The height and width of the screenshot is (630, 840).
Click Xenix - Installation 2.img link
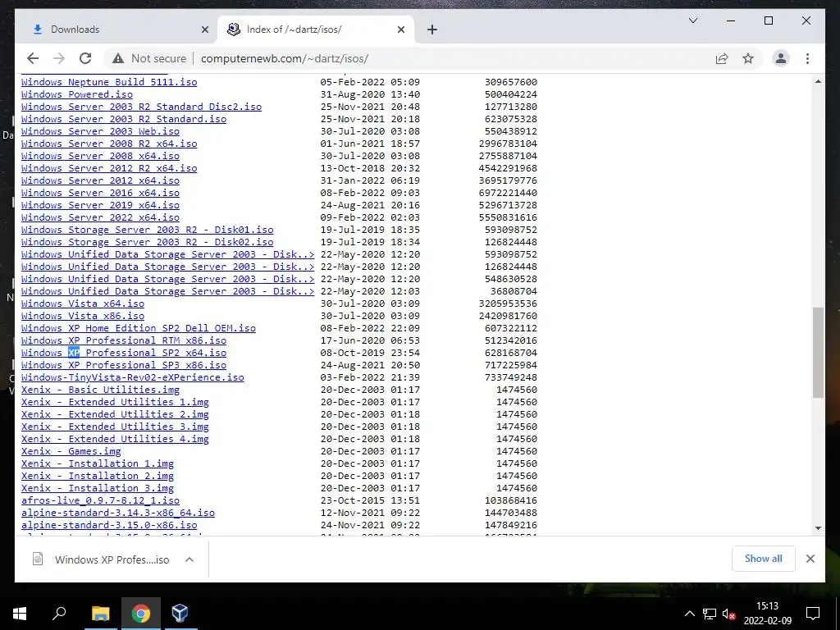tap(98, 477)
